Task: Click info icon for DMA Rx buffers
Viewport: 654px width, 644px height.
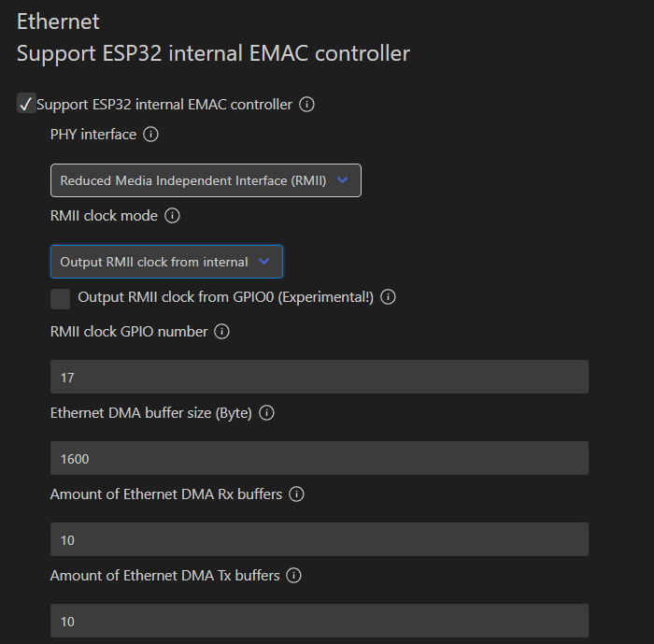Action: point(296,494)
